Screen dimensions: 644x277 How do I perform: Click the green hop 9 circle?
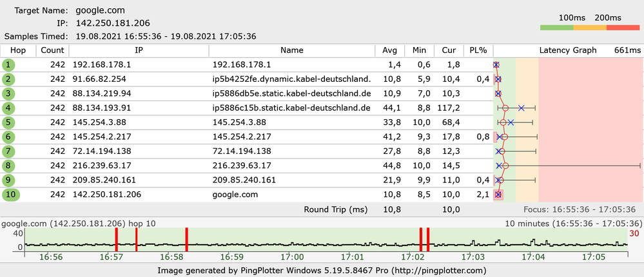8,180
